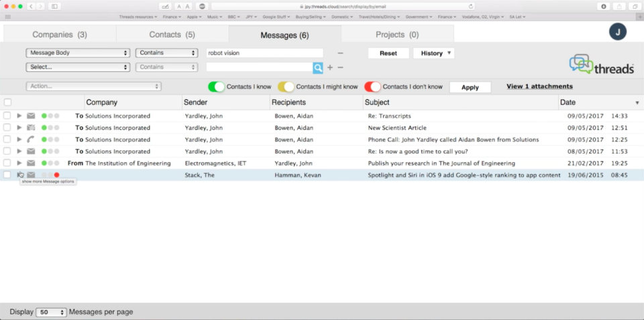
Task: Click the threads logo
Action: (x=601, y=64)
